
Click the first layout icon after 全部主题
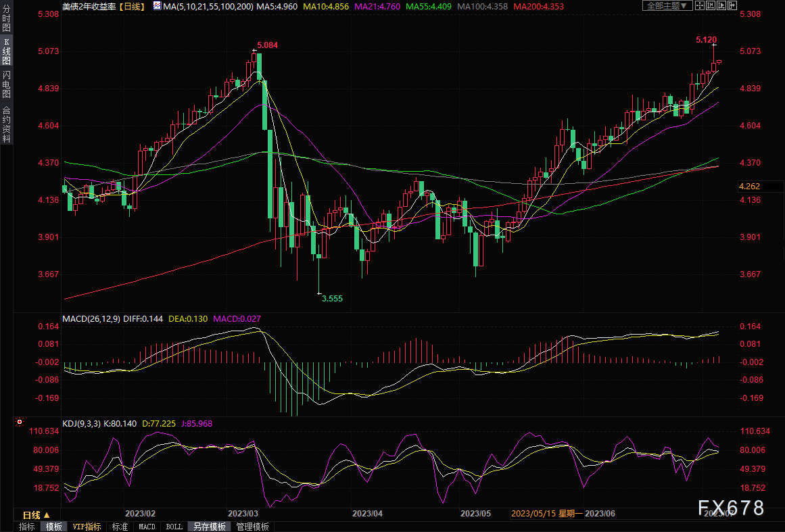[700, 5]
